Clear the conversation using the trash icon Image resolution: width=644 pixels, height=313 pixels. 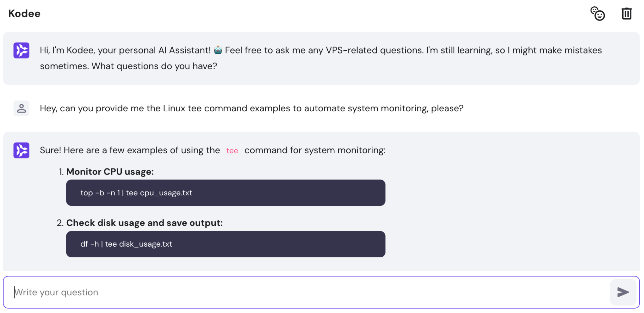point(626,14)
